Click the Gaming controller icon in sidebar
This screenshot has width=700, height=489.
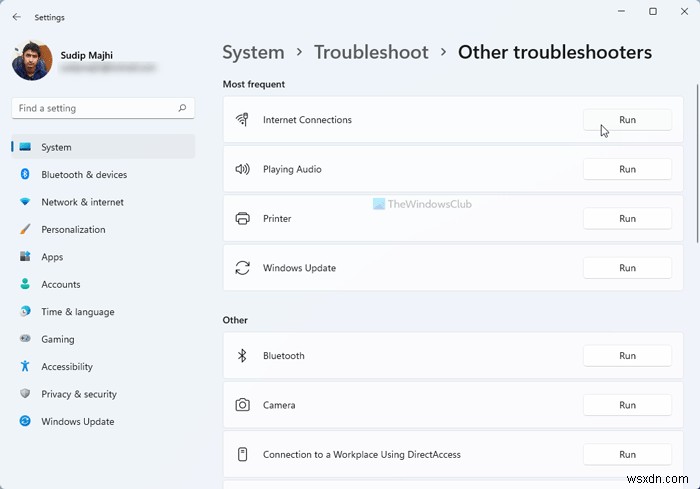[25, 339]
